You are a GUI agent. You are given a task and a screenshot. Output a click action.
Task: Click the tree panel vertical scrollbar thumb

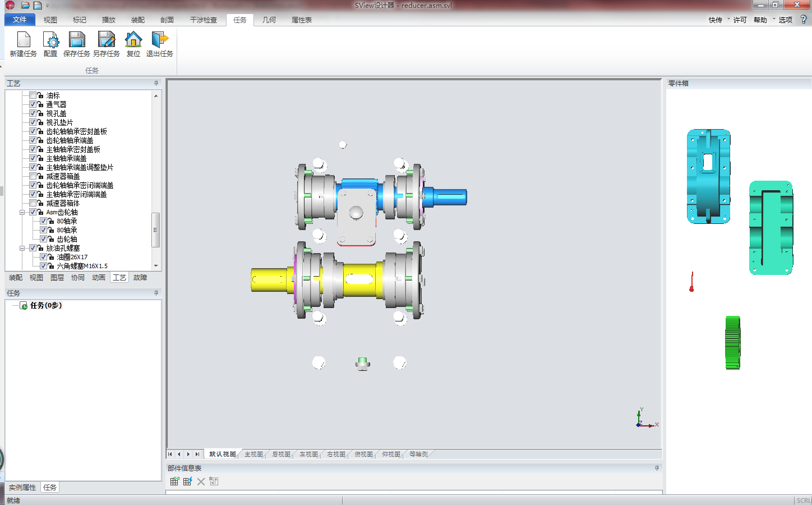pyautogui.click(x=156, y=229)
